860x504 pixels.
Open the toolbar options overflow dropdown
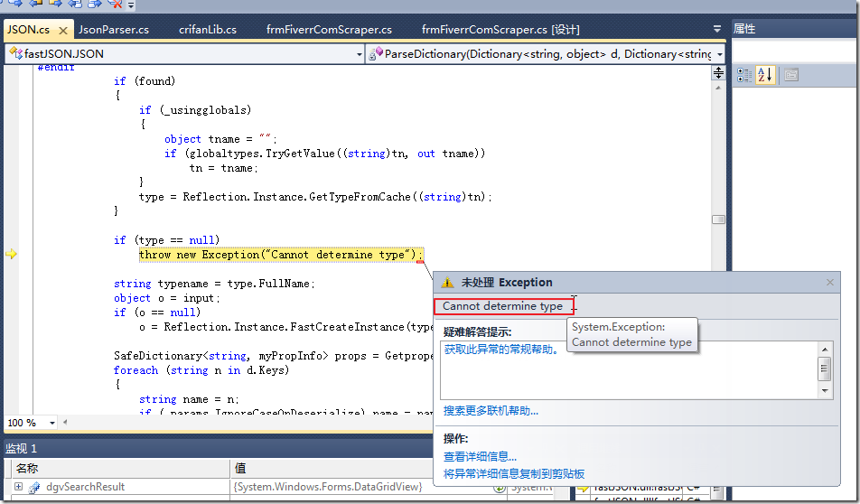click(x=131, y=5)
